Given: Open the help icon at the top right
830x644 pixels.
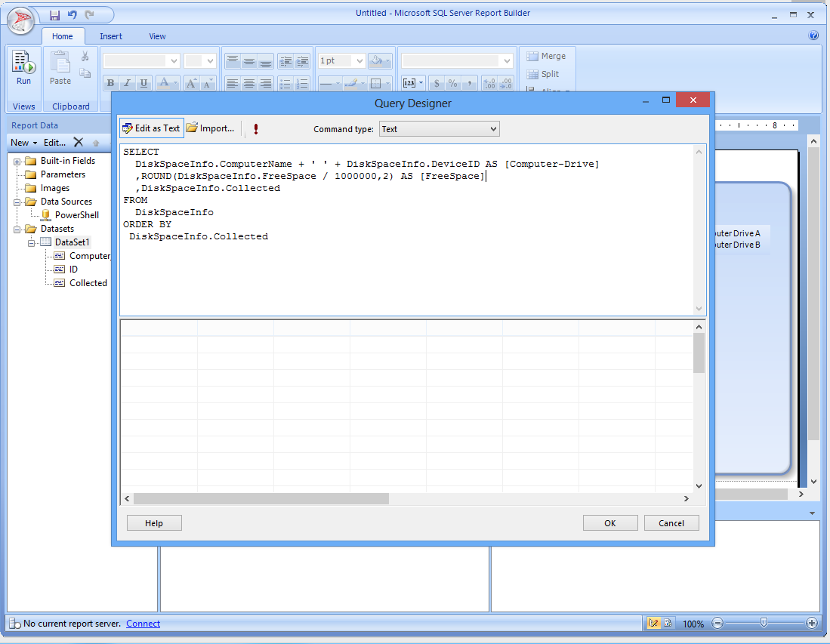Looking at the screenshot, I should click(x=813, y=35).
